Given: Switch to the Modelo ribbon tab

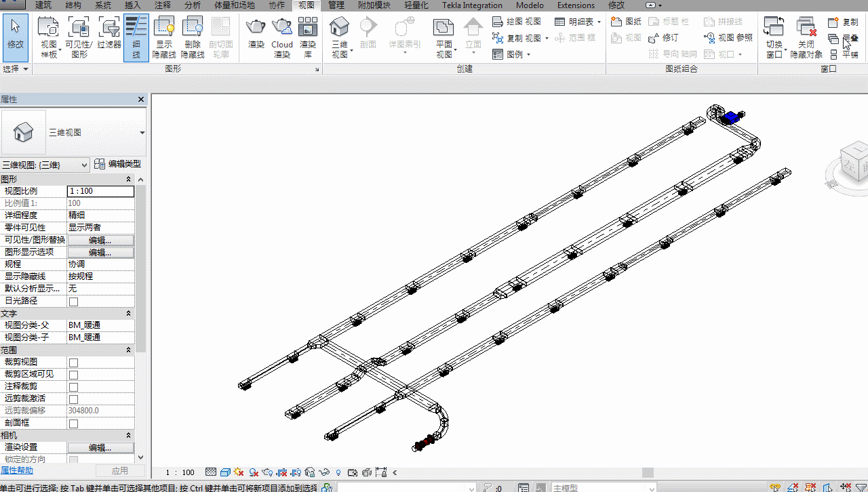Looking at the screenshot, I should coord(530,5).
